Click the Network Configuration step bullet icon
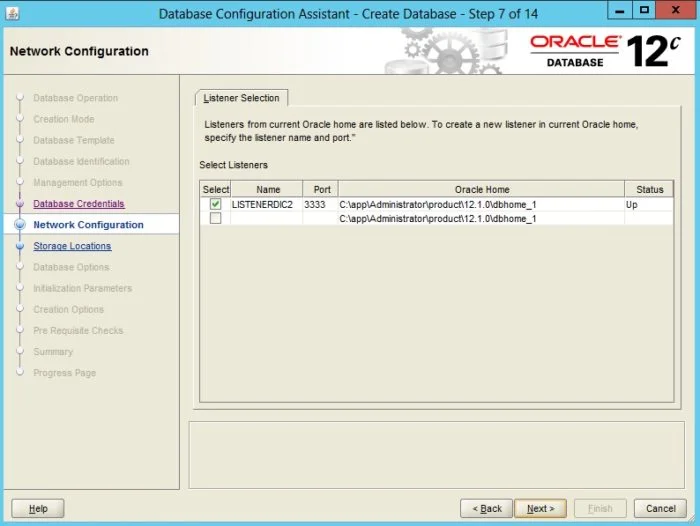Viewport: 700px width, 526px height. [x=20, y=224]
